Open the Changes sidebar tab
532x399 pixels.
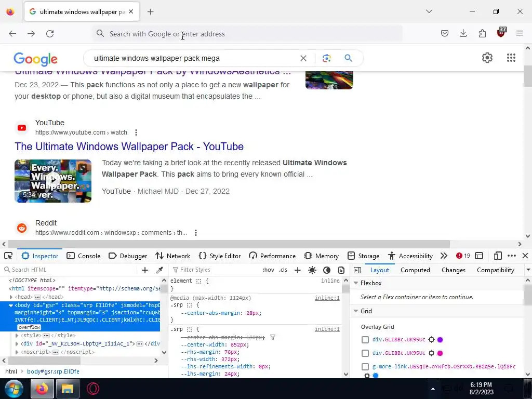pos(454,270)
